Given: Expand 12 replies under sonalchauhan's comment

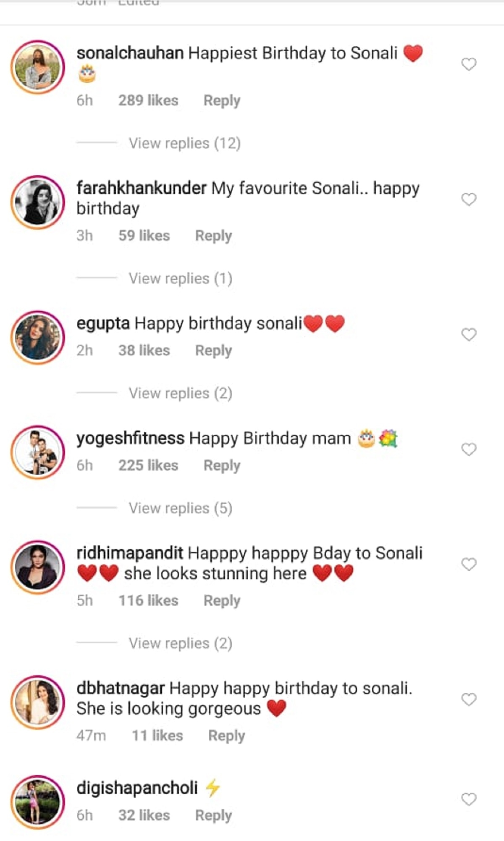Looking at the screenshot, I should tap(184, 143).
